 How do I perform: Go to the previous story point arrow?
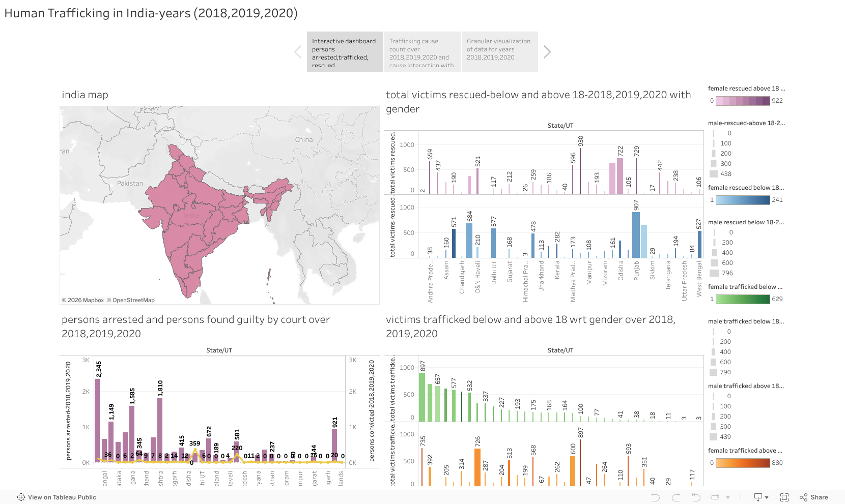pos(298,52)
